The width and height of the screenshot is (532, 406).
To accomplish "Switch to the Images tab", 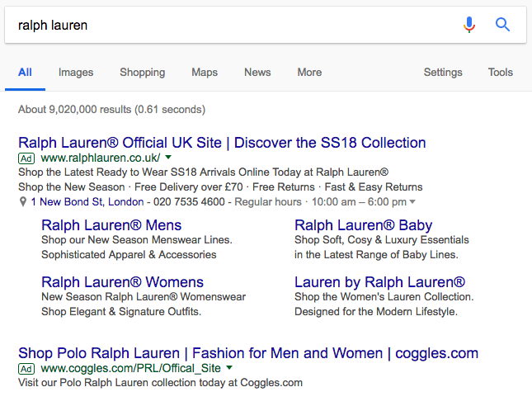I will [76, 73].
